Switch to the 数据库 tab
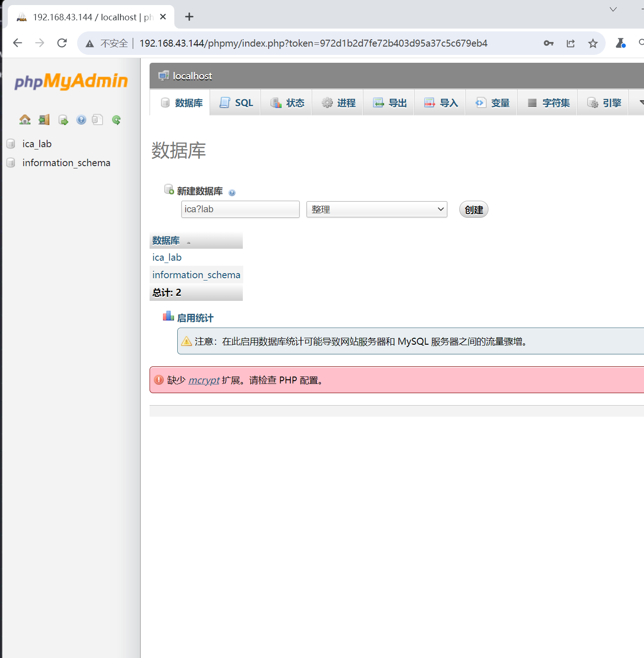644x658 pixels. tap(181, 103)
